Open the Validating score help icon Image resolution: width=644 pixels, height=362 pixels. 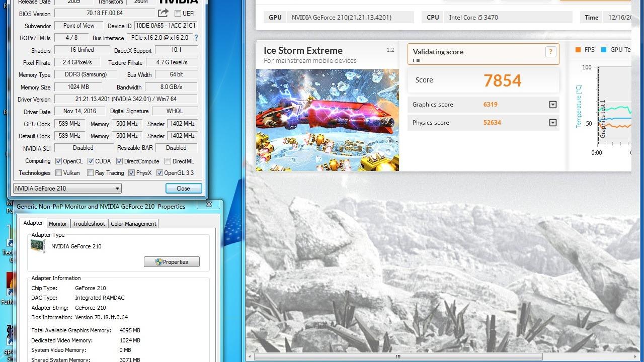pos(550,52)
